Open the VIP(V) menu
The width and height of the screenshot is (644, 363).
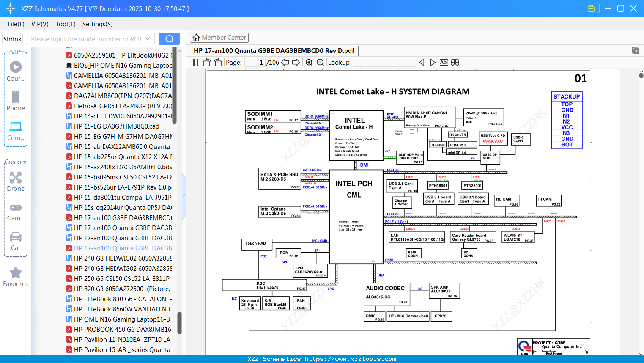(40, 24)
